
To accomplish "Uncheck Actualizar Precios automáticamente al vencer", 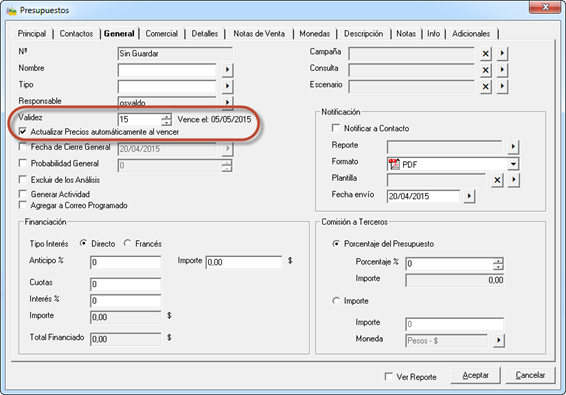I will click(23, 132).
